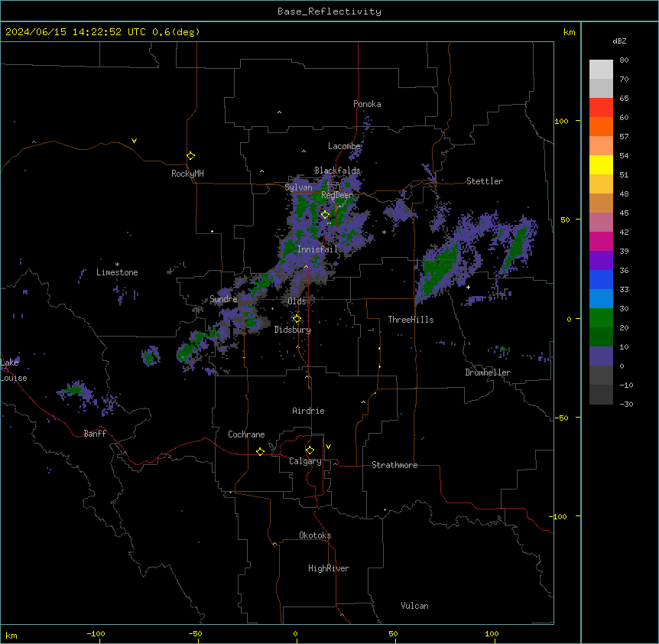Select the blue 33-36 dBZ legend swatch
Image resolution: width=659 pixels, height=644 pixels.
coord(601,279)
